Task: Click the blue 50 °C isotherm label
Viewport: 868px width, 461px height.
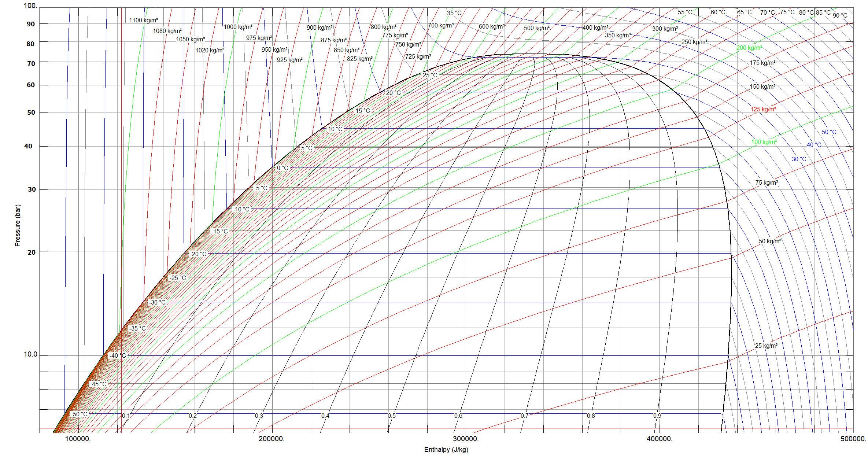Action: [x=829, y=132]
